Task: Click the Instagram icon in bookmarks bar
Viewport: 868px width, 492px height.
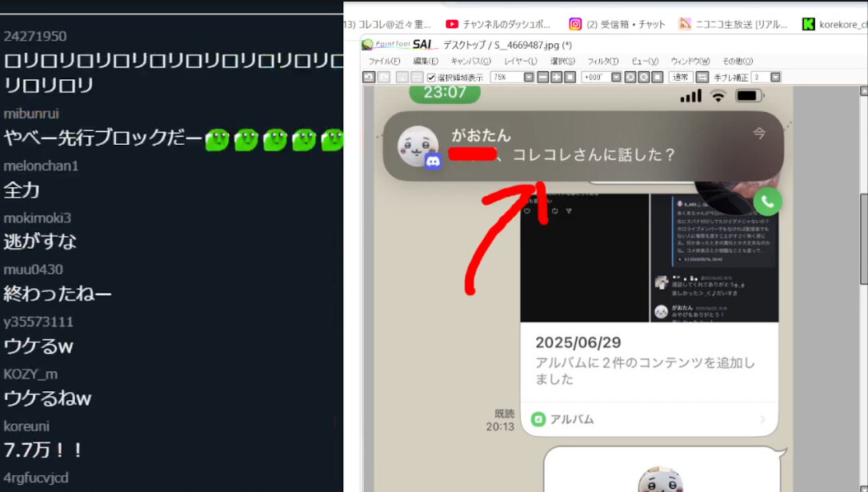Action: point(575,24)
